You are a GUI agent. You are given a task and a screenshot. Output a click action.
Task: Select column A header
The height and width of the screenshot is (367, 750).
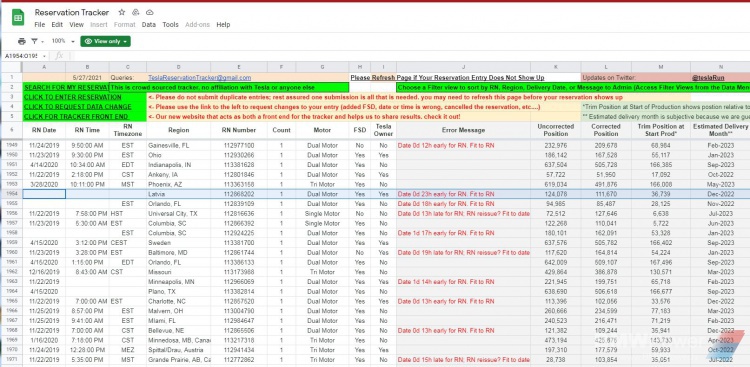point(44,67)
